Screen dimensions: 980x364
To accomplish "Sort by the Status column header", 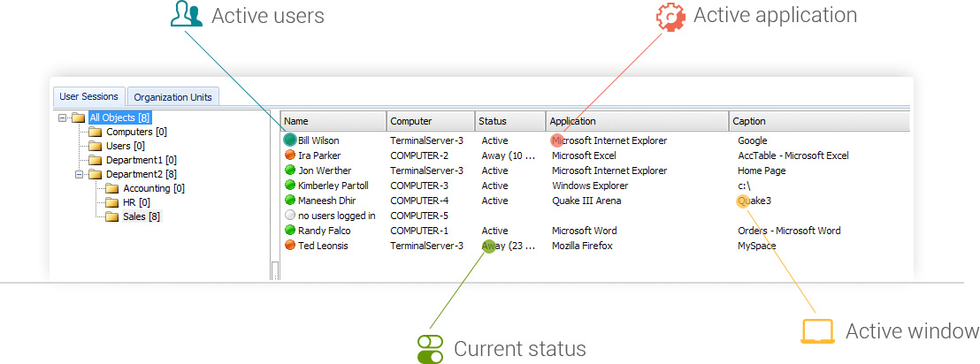I will tap(509, 121).
